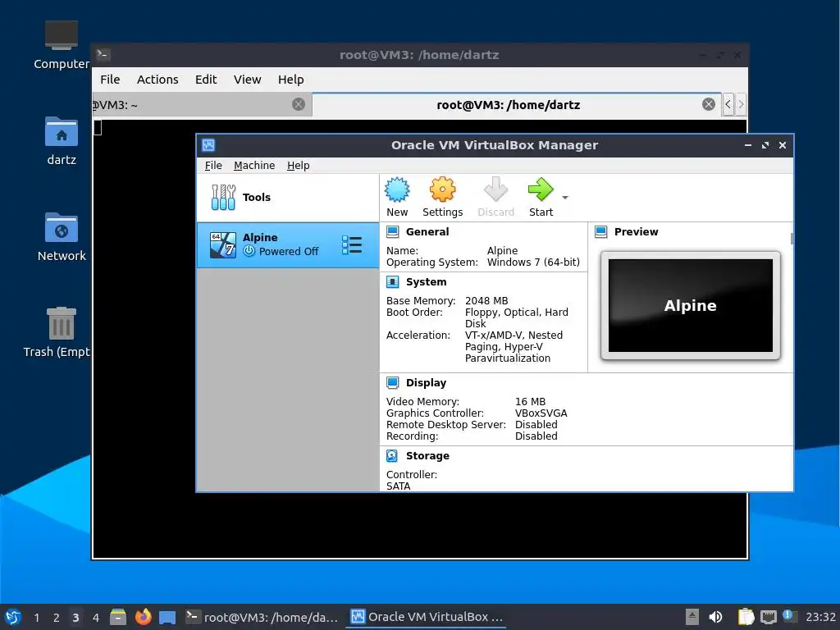Start the Alpine VM with green arrow
The width and height of the screenshot is (840, 630).
click(x=541, y=189)
